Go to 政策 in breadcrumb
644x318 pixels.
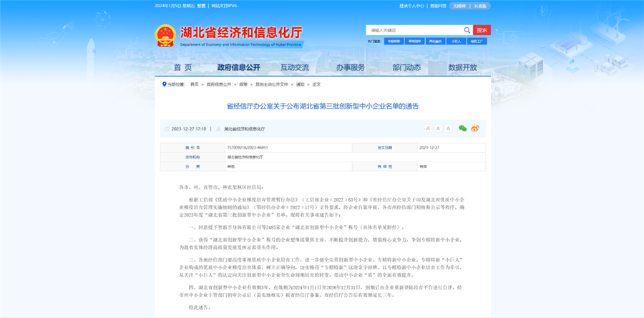243,84
